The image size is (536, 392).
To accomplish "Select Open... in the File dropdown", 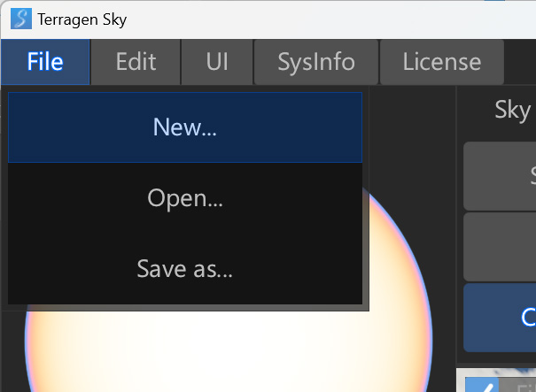I will [184, 198].
